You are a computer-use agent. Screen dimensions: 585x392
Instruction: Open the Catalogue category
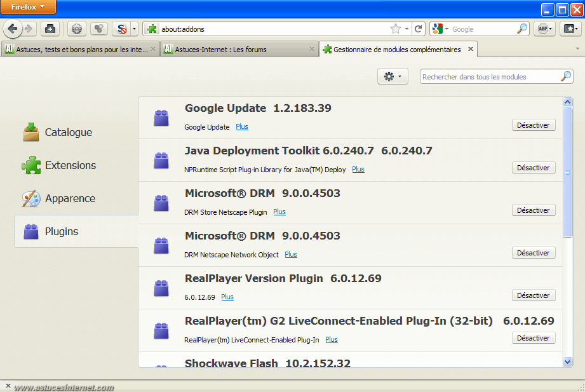(x=76, y=132)
